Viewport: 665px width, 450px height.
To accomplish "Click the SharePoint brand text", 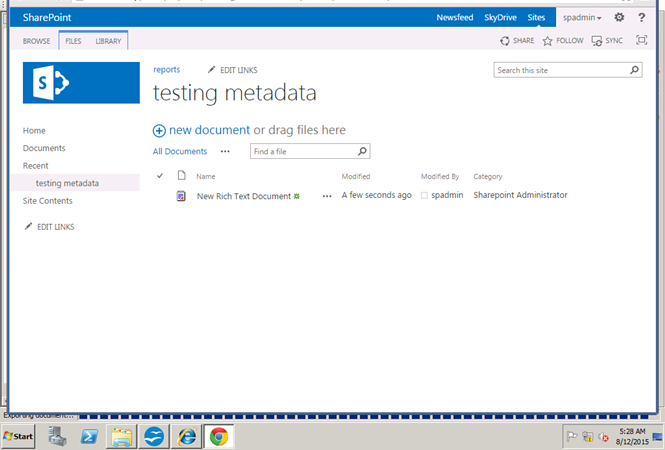I will (47, 17).
